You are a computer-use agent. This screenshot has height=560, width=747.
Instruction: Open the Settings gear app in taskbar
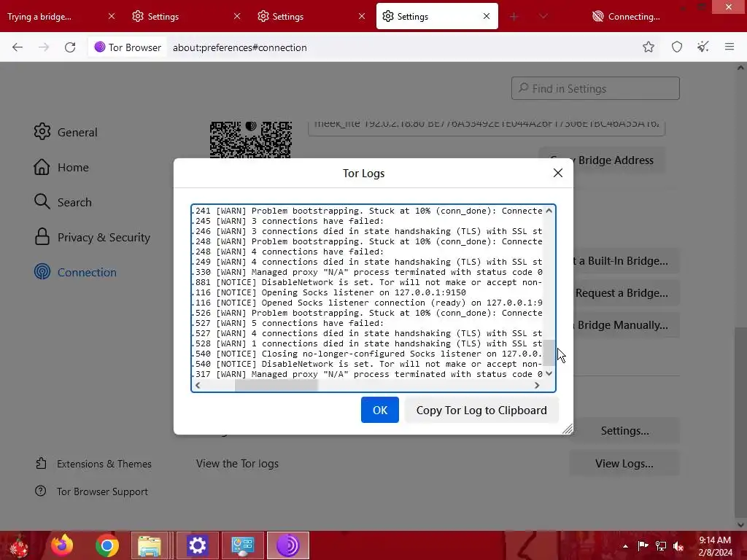[197, 545]
